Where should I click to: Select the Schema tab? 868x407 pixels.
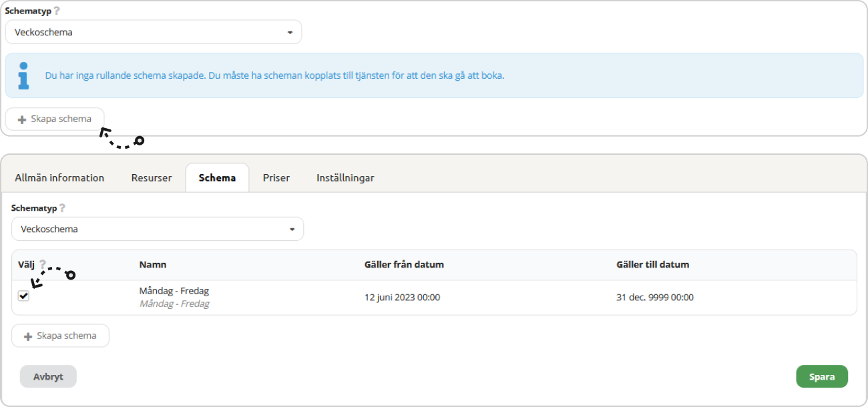pos(217,178)
